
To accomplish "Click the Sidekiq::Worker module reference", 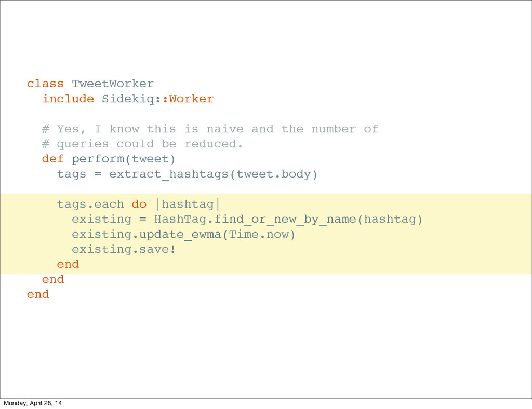I will pyautogui.click(x=157, y=99).
